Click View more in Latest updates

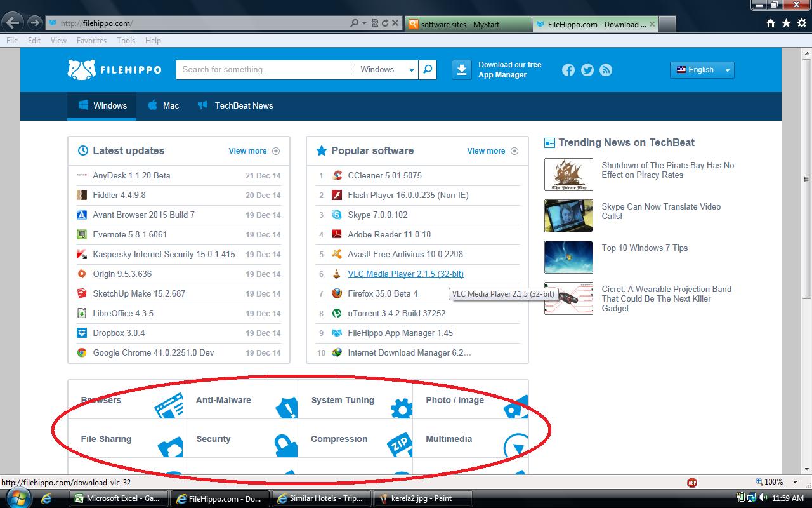point(254,151)
